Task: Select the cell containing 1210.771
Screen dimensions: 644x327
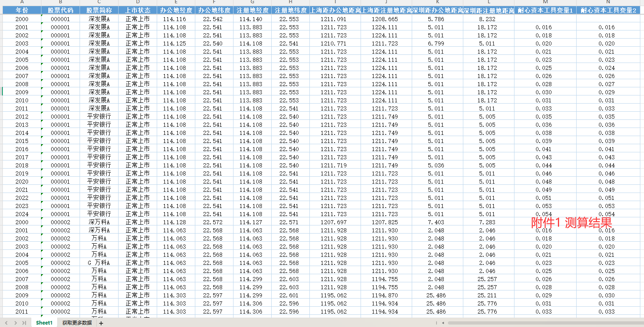Action: [x=335, y=43]
